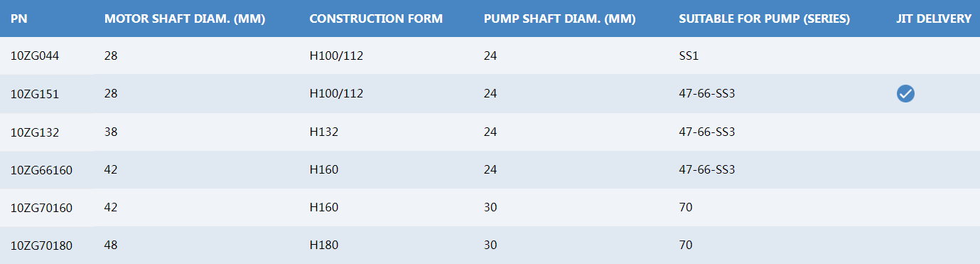Viewport: 980px width, 264px height.
Task: Click the SS1 pump series cell
Action: tap(689, 56)
